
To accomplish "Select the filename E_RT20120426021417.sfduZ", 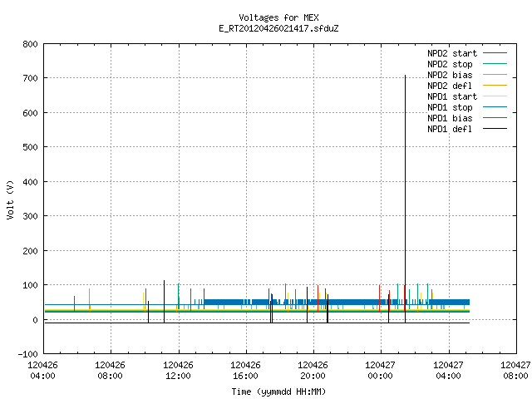I will (x=278, y=28).
